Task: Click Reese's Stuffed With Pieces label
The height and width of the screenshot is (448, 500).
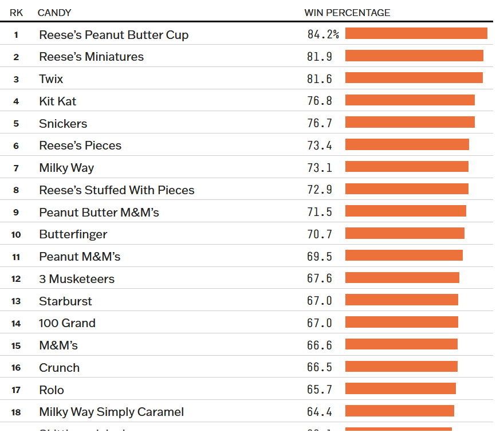Action: point(117,190)
